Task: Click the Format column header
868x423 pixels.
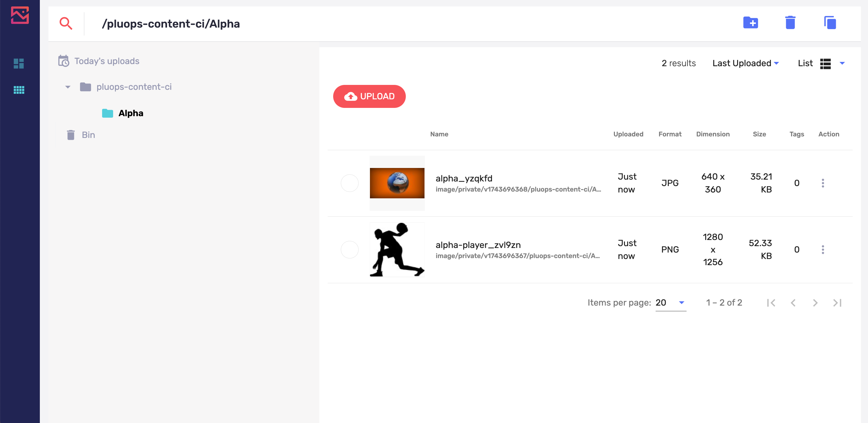Action: pos(670,134)
